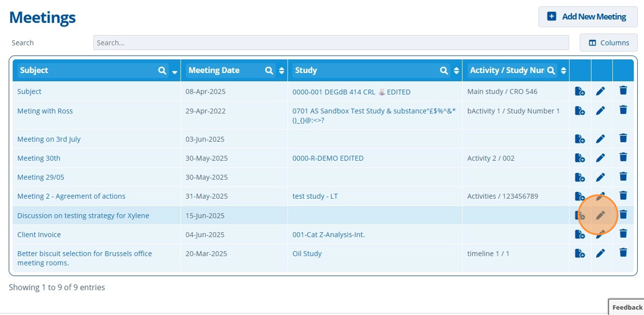The image size is (644, 315).
Task: Open search magnifier in Subject column header
Action: (162, 70)
